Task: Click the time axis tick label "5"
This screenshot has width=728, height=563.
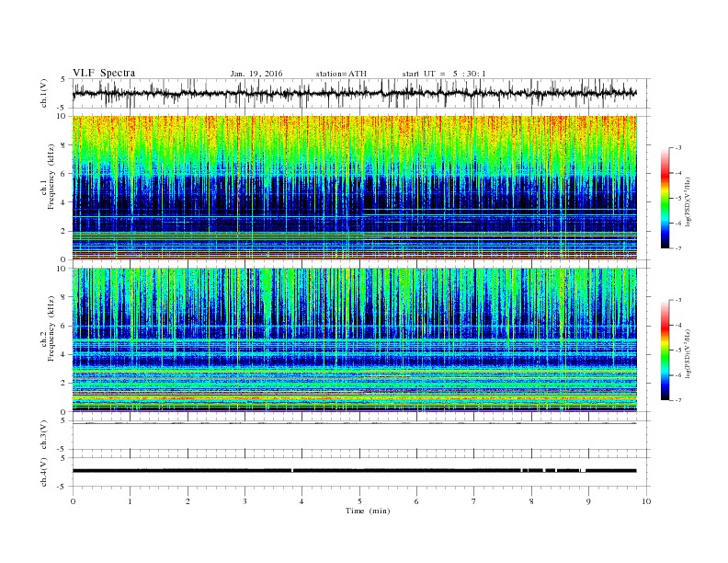Action: tap(359, 501)
